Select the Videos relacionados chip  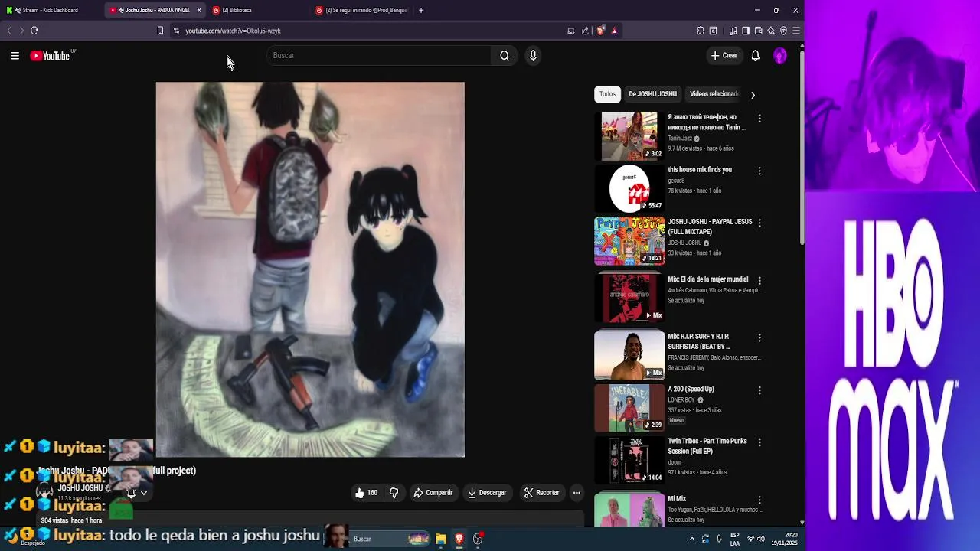point(714,94)
